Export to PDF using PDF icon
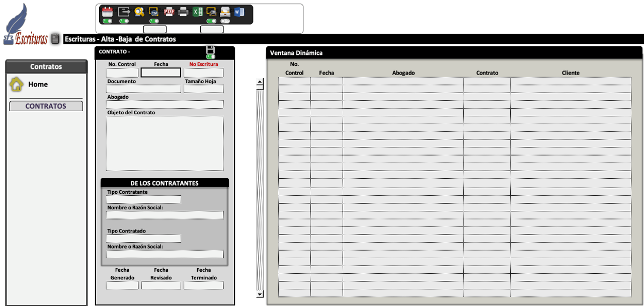The image size is (644, 306). [x=169, y=12]
